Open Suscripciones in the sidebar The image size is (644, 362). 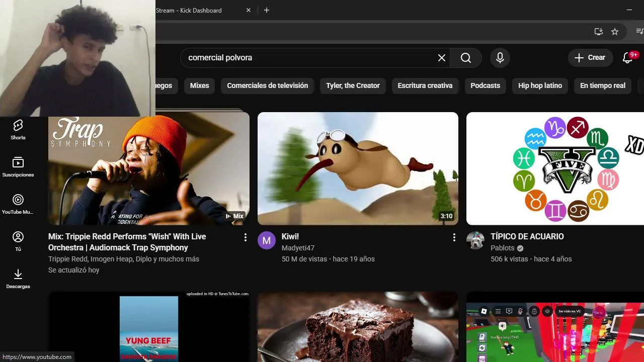pyautogui.click(x=18, y=167)
